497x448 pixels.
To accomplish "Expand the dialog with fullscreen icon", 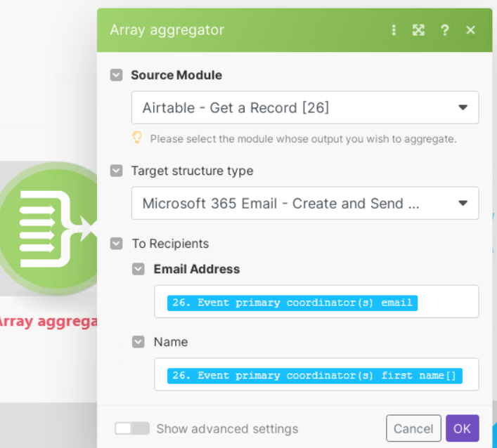I will 418,30.
